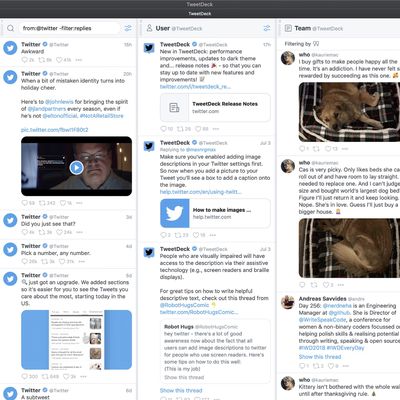Click 'Andreas Savvides' author name
This screenshot has height=400, width=400.
(322, 299)
